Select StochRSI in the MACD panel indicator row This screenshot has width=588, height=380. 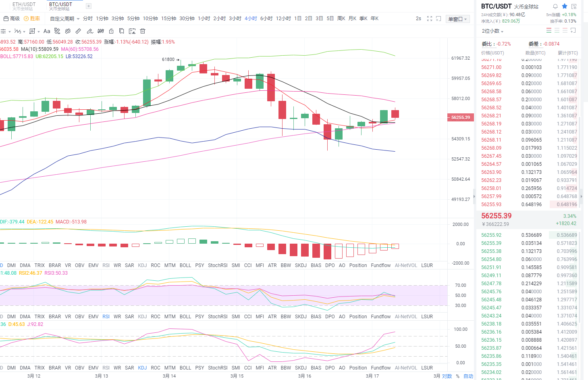218,265
